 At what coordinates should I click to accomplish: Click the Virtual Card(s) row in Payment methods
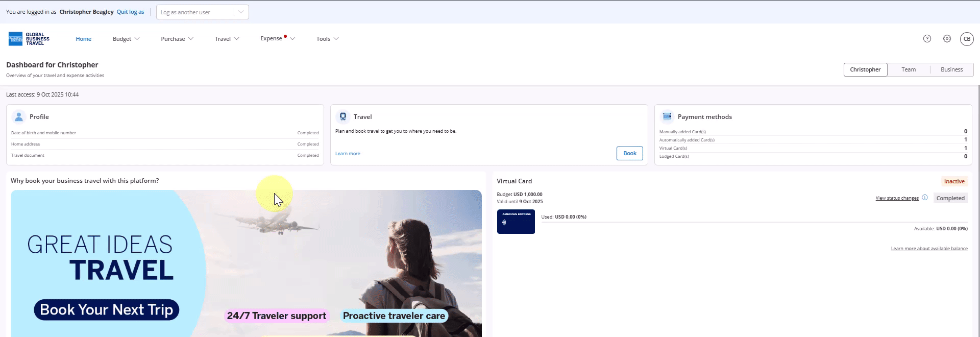(813, 148)
